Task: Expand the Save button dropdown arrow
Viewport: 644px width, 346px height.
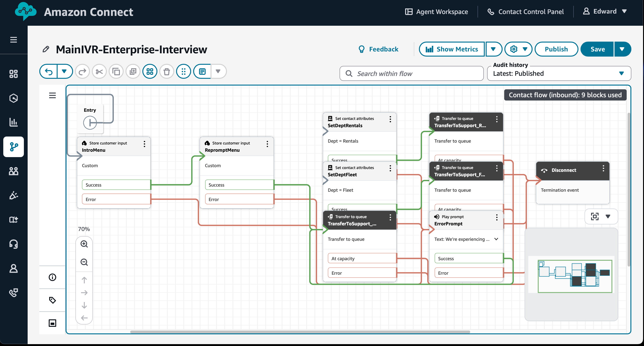Action: (x=622, y=49)
